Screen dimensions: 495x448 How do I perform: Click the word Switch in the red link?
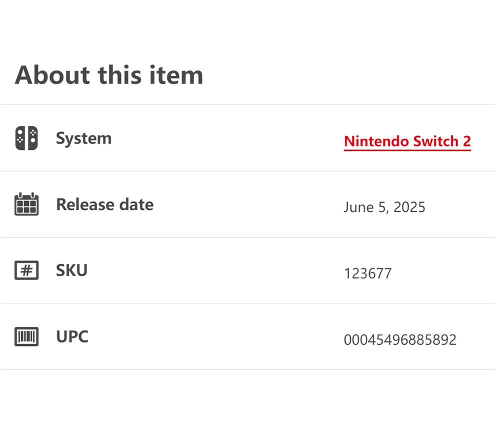click(x=435, y=141)
